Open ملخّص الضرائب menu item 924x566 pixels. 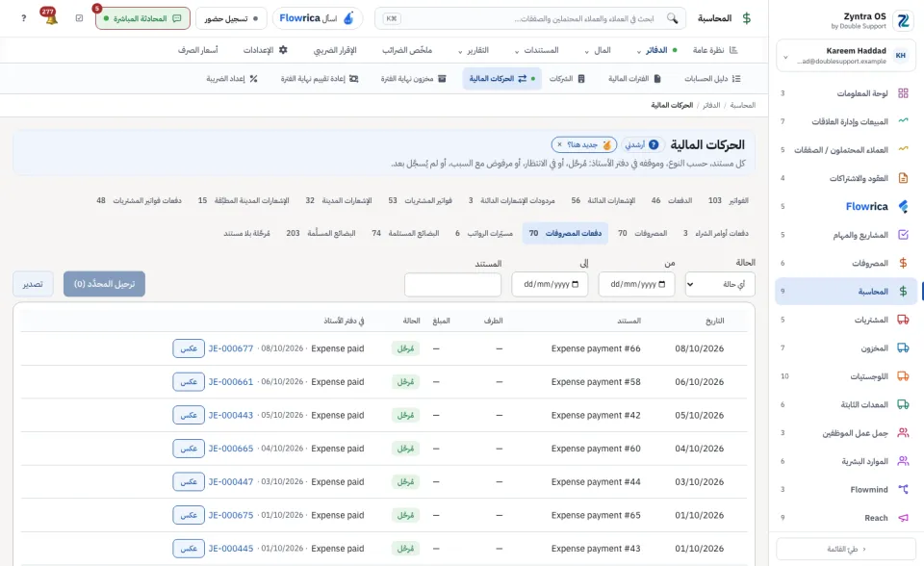click(x=407, y=50)
